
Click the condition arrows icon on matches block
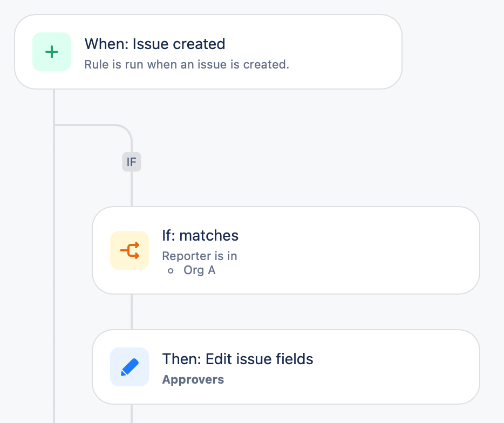(130, 250)
